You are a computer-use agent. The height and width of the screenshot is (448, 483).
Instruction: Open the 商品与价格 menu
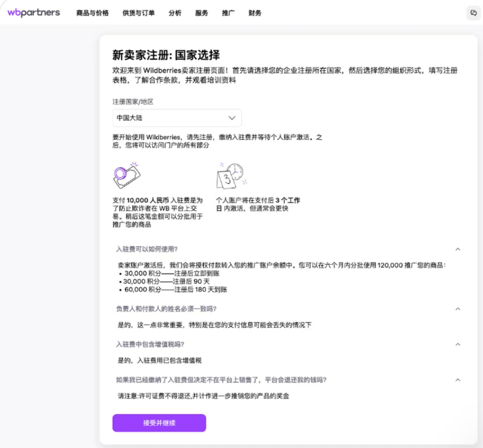92,13
